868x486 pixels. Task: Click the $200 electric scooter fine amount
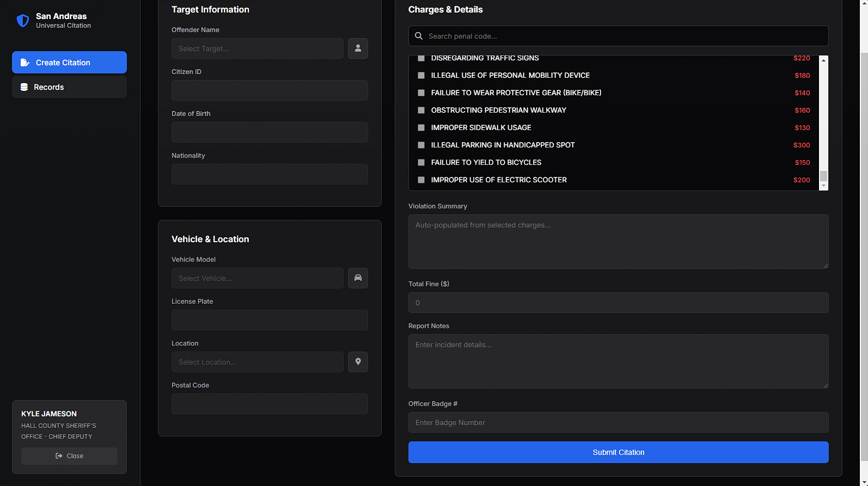[x=802, y=180]
